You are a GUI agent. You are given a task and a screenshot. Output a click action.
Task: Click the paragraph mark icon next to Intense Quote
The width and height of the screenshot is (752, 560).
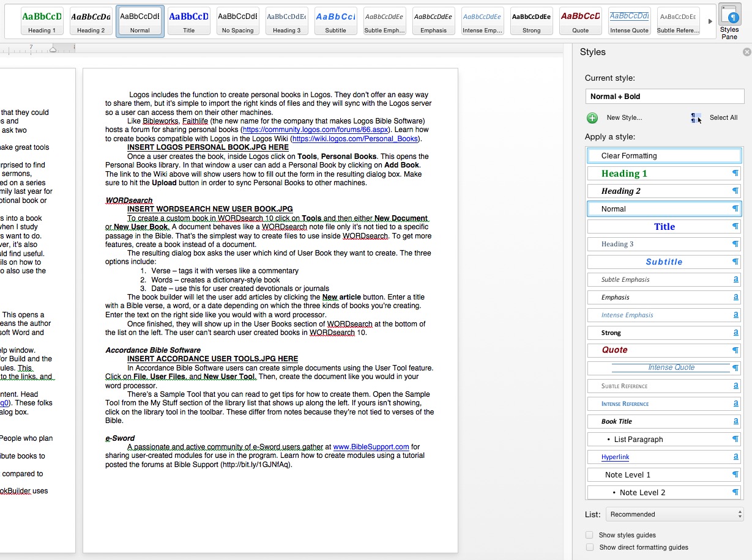pos(735,368)
